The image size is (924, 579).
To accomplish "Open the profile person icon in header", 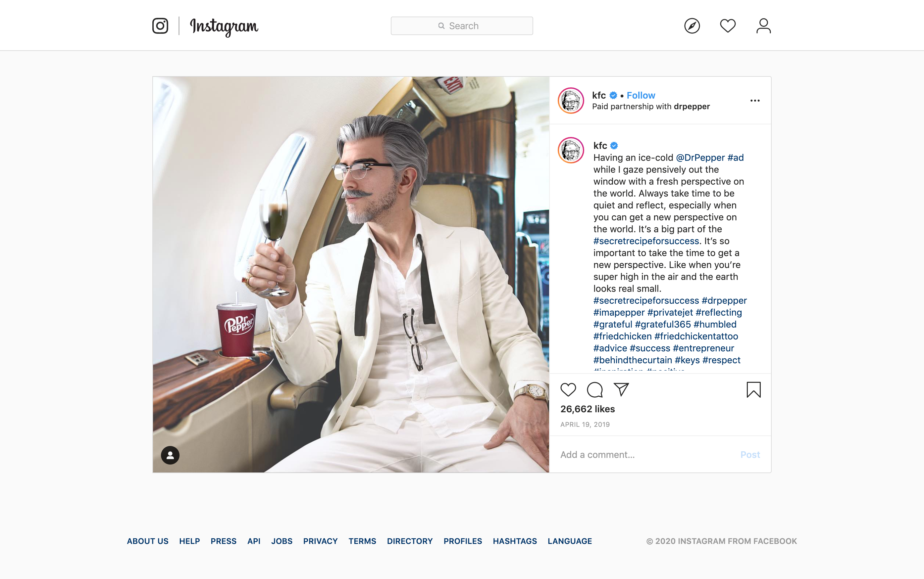I will click(x=763, y=26).
